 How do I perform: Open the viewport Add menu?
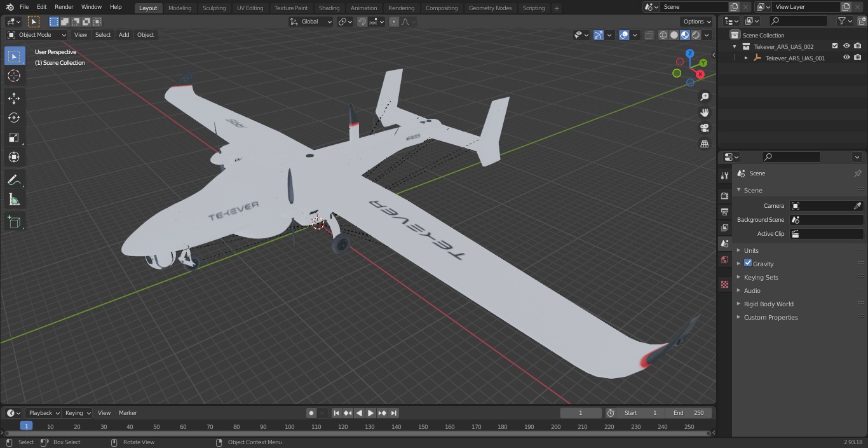click(124, 35)
